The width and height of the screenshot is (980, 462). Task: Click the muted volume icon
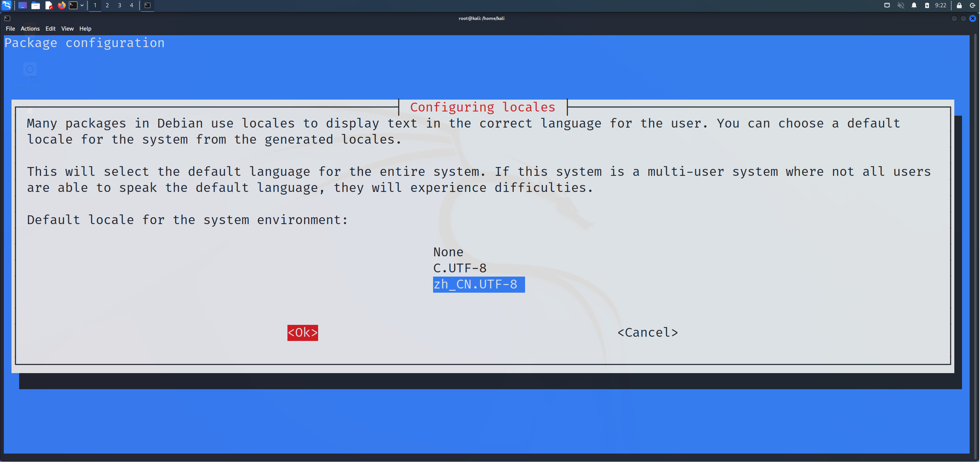(901, 5)
